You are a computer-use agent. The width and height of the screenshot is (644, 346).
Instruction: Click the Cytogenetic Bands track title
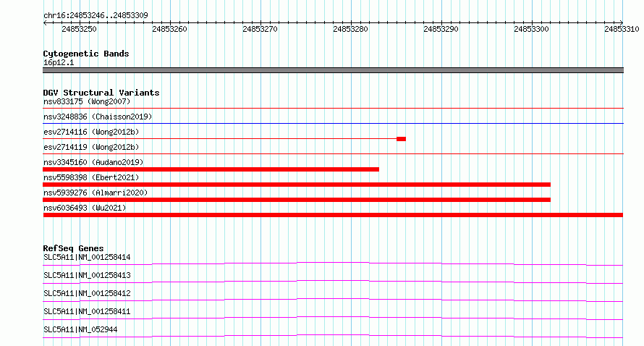pos(86,54)
